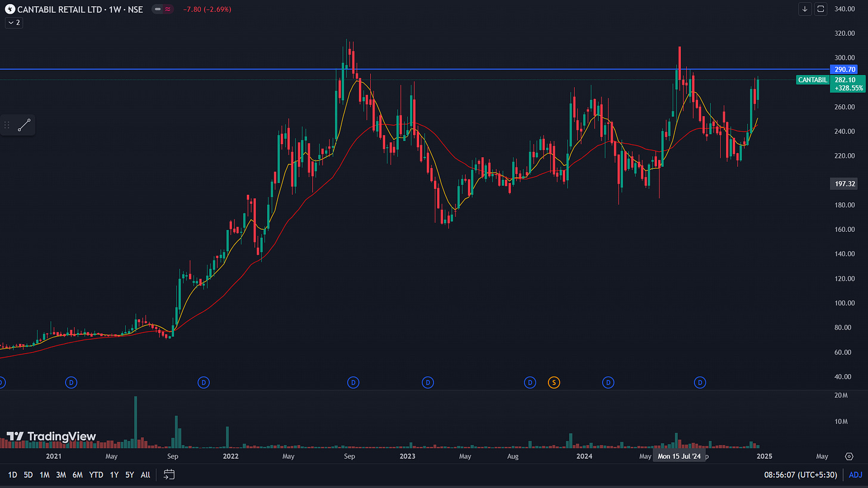Click the Cantabil symbol logo icon

click(10, 9)
